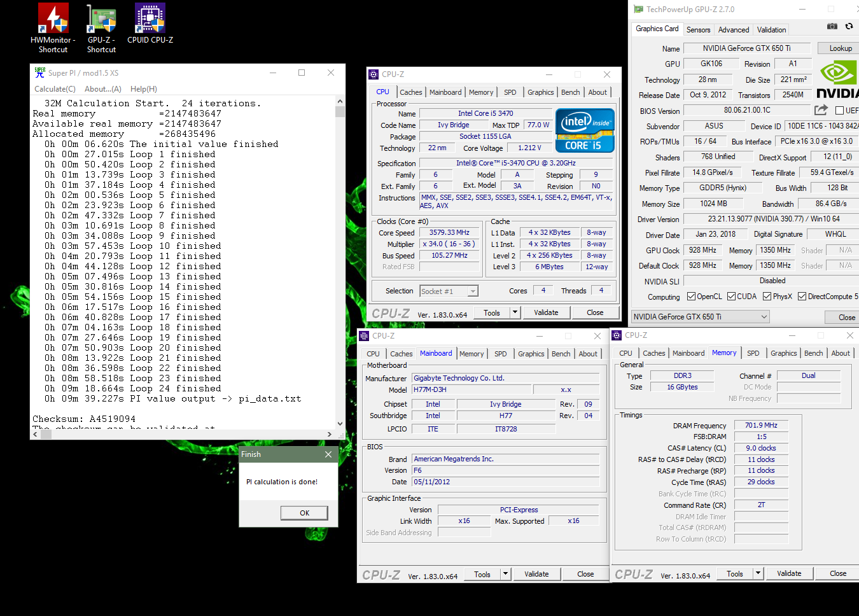Click the CPU name Intel Core i5 3470
The width and height of the screenshot is (859, 616).
[x=485, y=113]
